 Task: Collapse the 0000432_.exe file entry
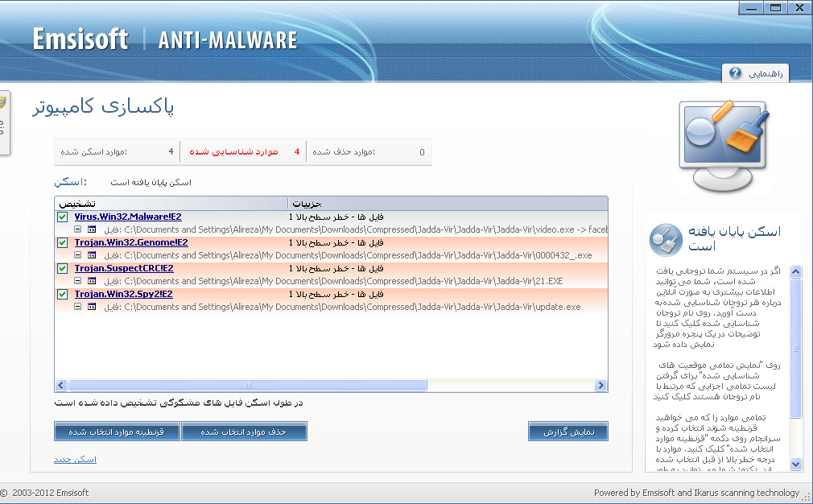77,255
